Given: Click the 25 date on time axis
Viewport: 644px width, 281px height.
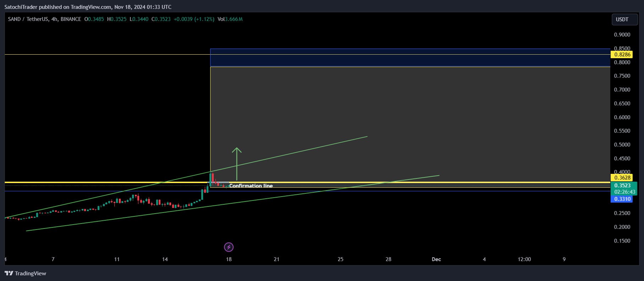Looking at the screenshot, I should [340, 259].
